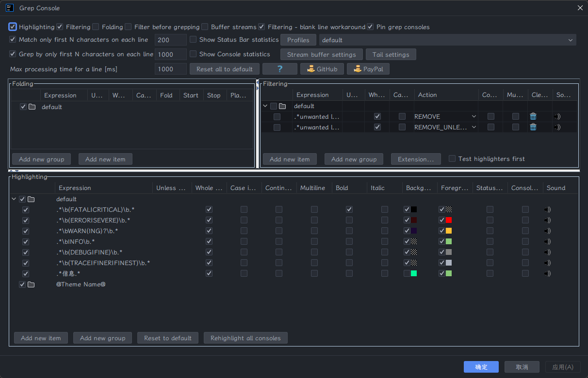
Task: Click Reset to default in Highlighting panel
Action: pyautogui.click(x=168, y=338)
